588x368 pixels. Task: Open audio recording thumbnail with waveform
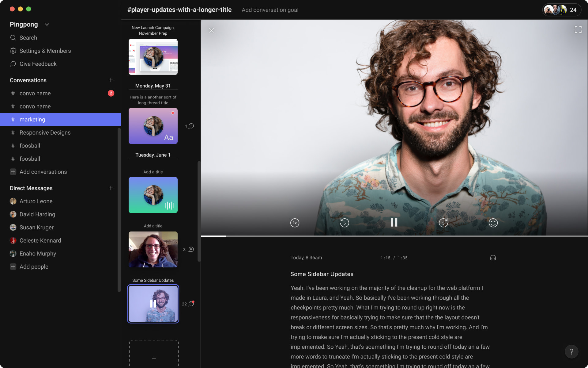point(153,195)
